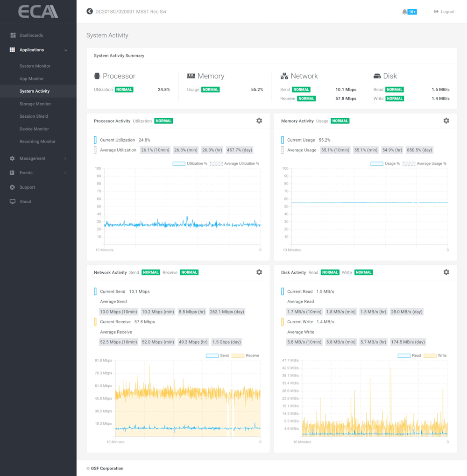Go to Session Shield page
This screenshot has height=476, width=467.
pos(34,116)
